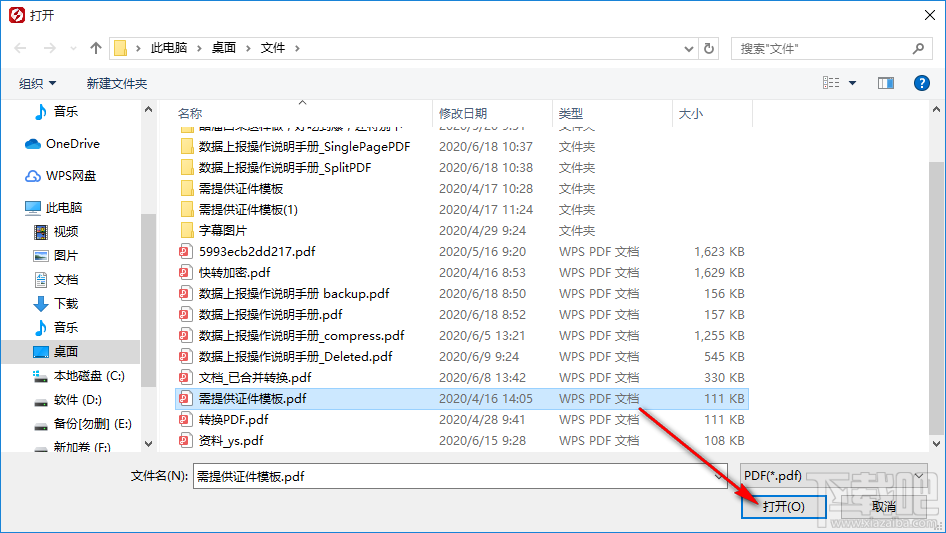Click file list scrollbar up arrow
Image resolution: width=946 pixels, height=533 pixels.
click(936, 110)
